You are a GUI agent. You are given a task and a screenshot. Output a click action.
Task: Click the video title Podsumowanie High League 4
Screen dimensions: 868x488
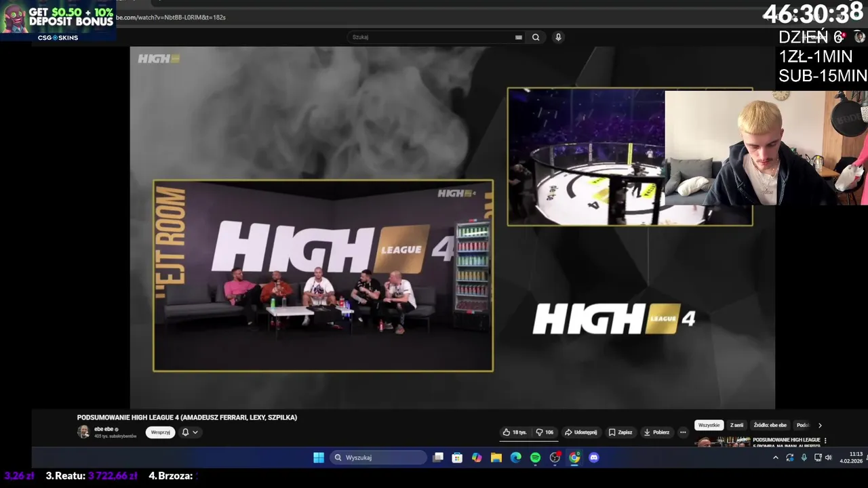pyautogui.click(x=187, y=418)
